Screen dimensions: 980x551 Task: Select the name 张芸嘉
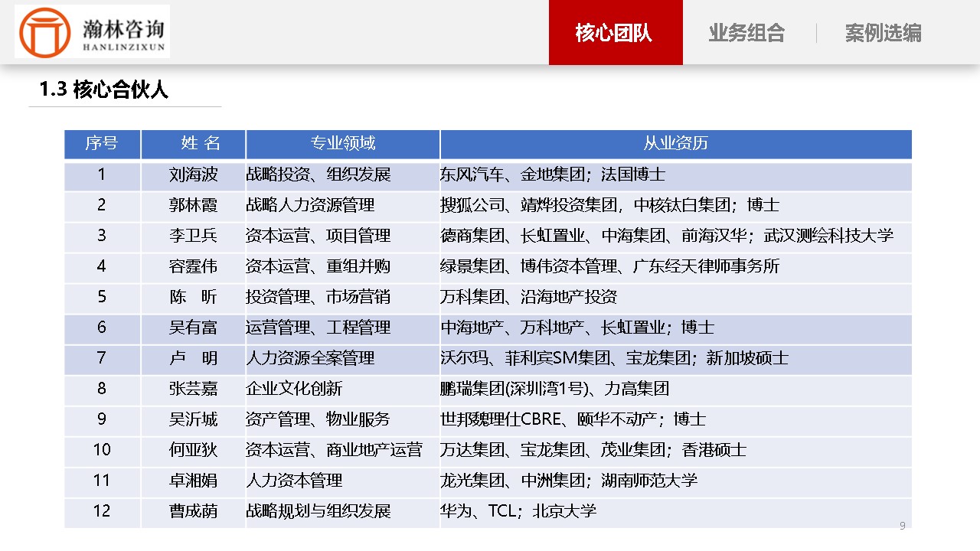(193, 389)
